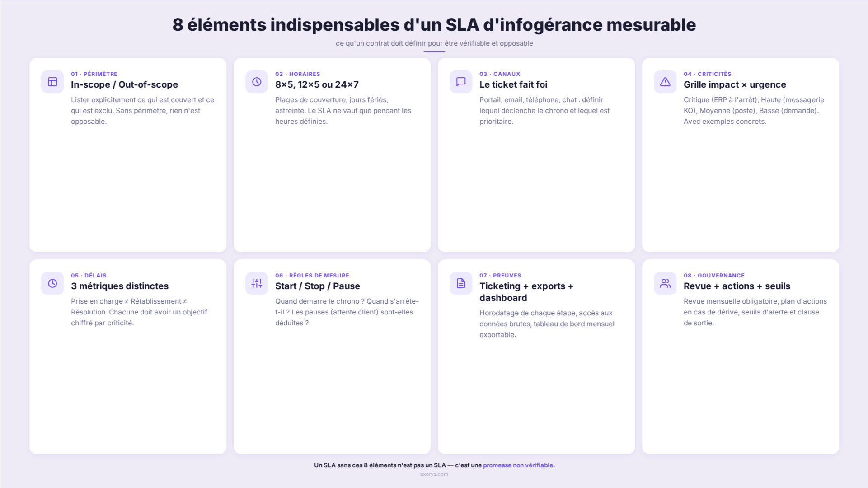868x488 pixels.
Task: Click the sliders icon in the Règles de mesure card
Action: click(x=257, y=283)
